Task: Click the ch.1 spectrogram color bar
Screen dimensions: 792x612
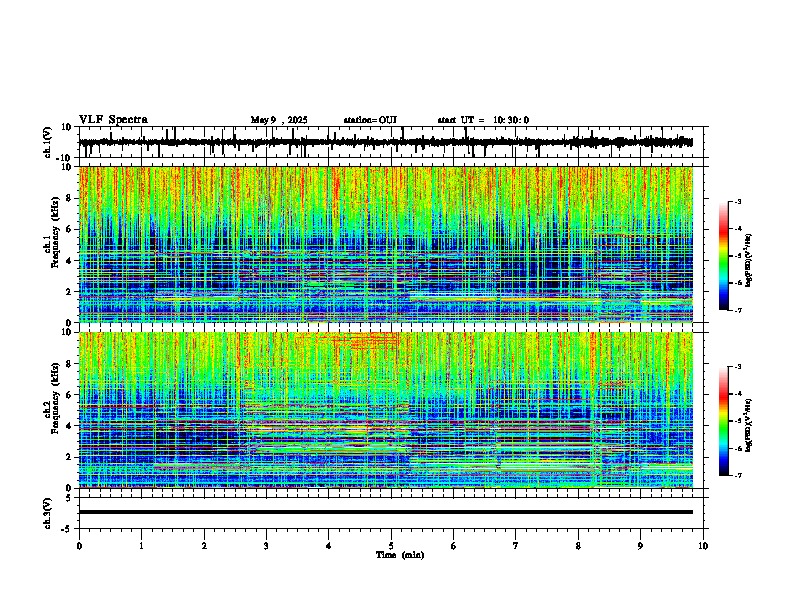Action: 723,256
